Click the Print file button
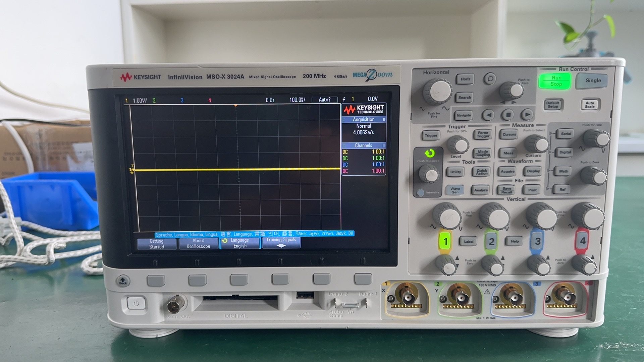 point(532,190)
